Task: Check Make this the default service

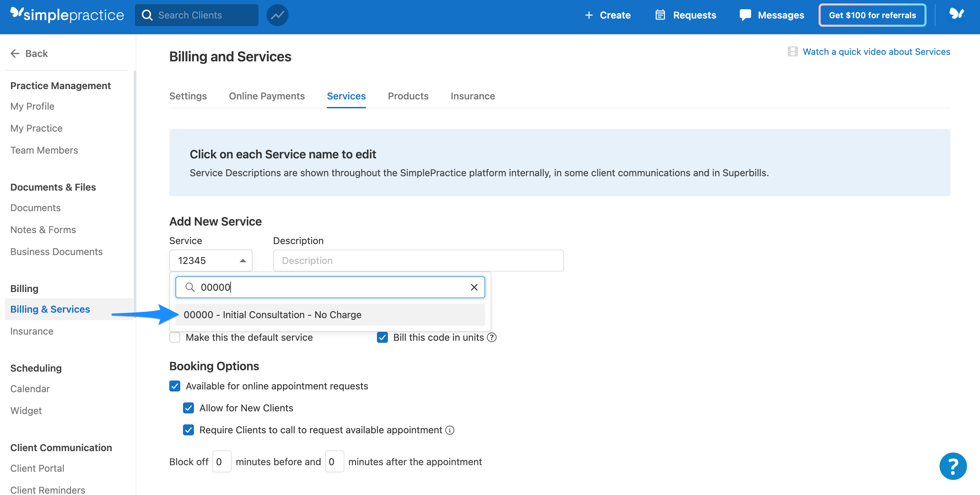Action: pyautogui.click(x=175, y=337)
